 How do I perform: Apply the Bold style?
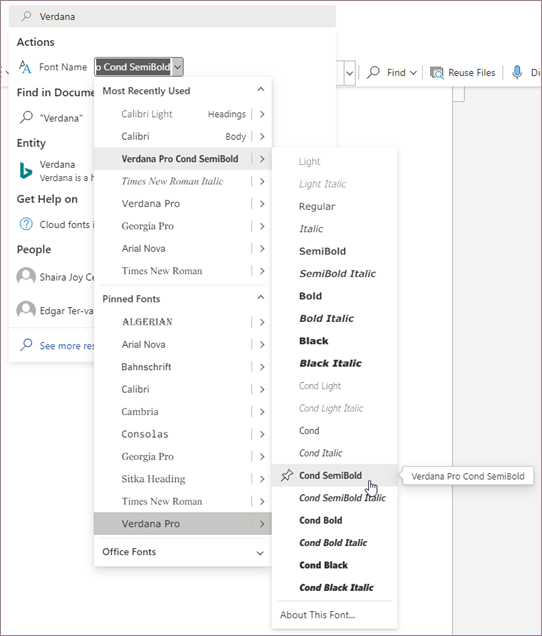334,296
